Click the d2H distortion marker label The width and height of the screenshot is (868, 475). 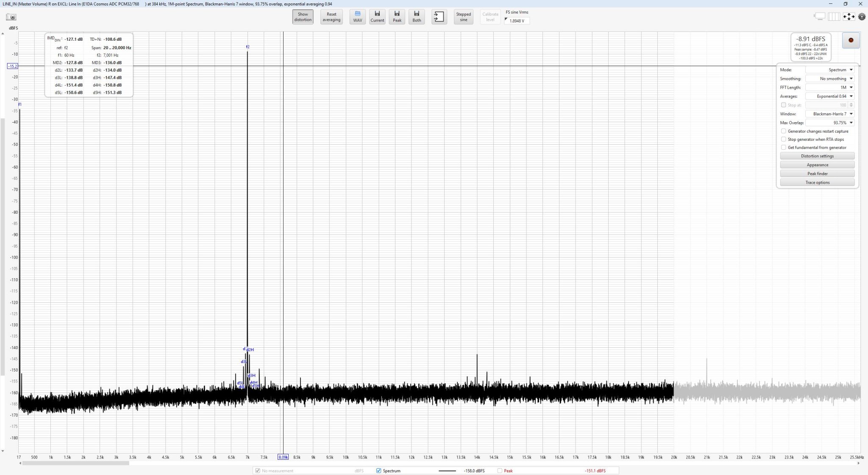pyautogui.click(x=250, y=350)
